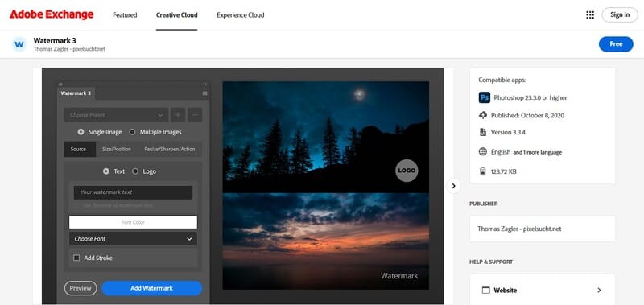
Task: Select the Text radio option
Action: coord(106,171)
